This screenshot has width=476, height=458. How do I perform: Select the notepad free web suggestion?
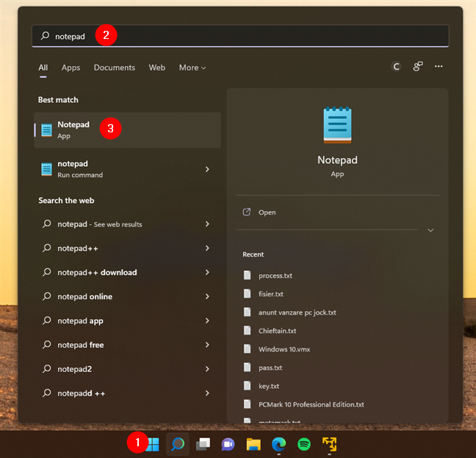128,345
